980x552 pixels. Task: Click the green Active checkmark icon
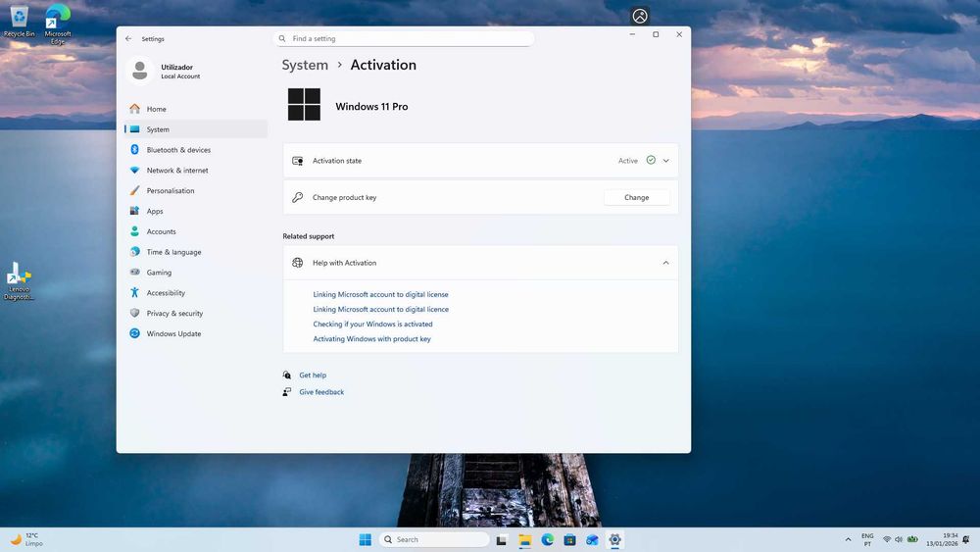coord(651,160)
